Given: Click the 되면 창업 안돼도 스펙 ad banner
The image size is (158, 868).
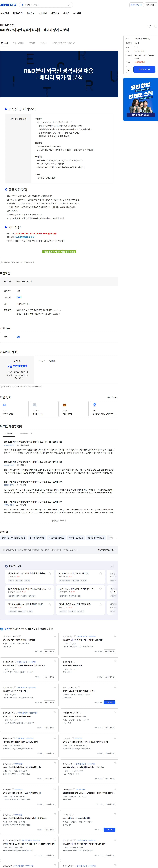Looking at the screenshot, I should (x=140, y=99).
